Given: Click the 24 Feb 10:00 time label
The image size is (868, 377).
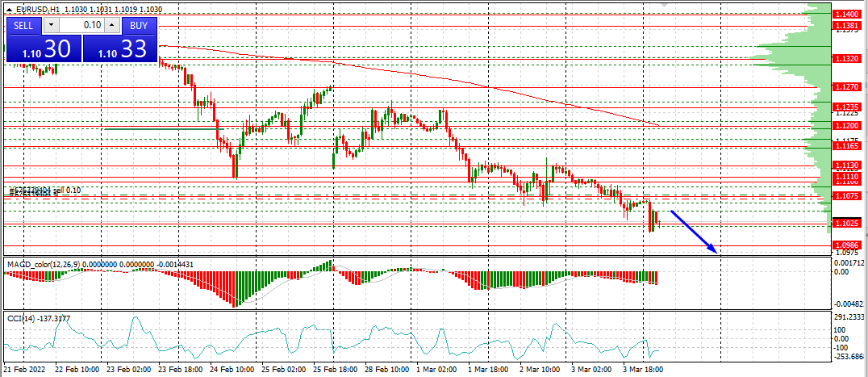Looking at the screenshot, I should [x=231, y=369].
